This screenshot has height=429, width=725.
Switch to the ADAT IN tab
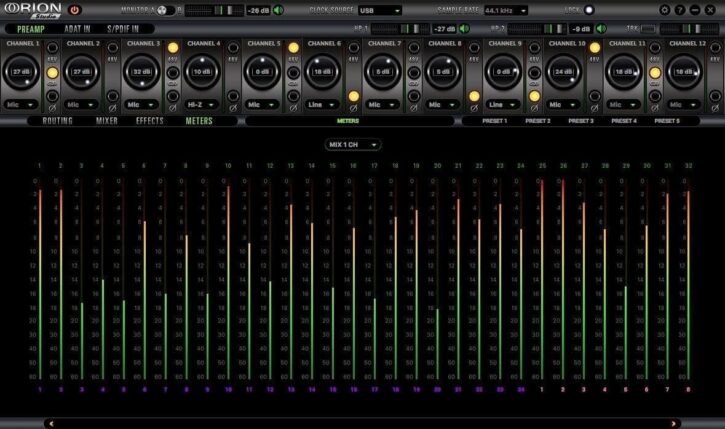tap(77, 29)
